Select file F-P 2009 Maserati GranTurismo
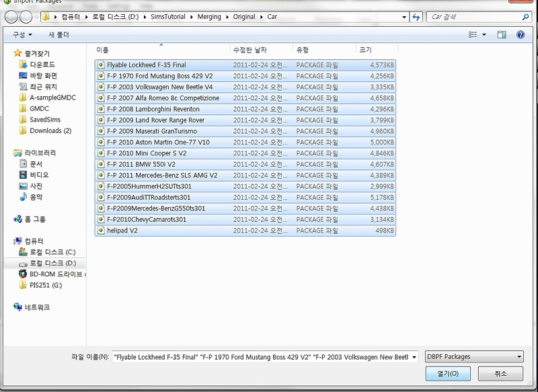The image size is (538, 392). tap(245, 131)
